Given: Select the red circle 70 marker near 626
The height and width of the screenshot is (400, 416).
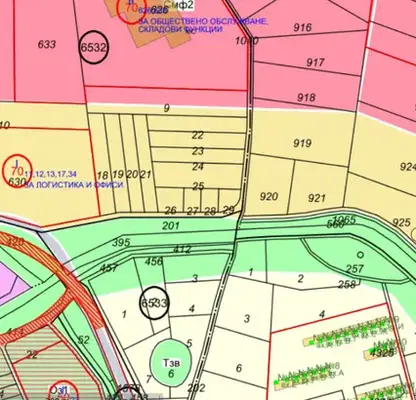Looking at the screenshot, I should (132, 9).
